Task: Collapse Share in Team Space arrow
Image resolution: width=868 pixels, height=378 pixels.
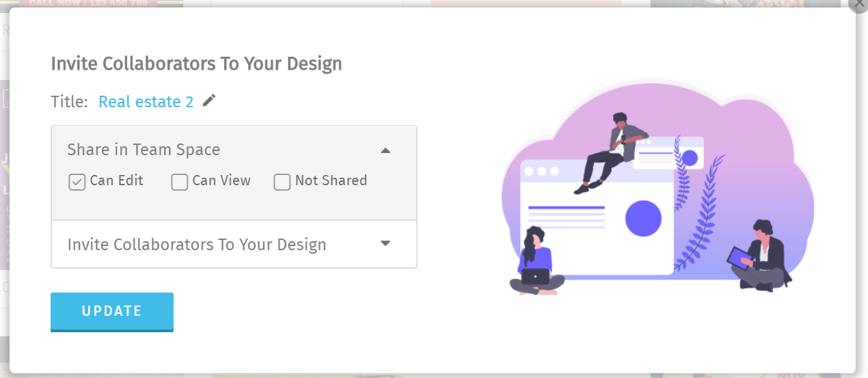Action: [x=385, y=150]
